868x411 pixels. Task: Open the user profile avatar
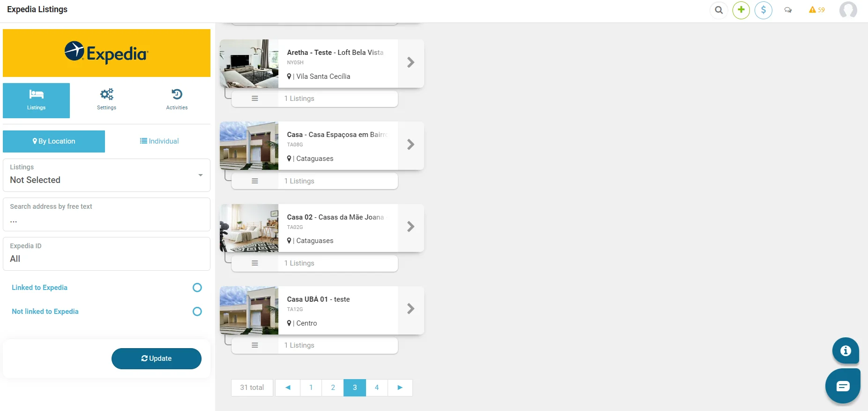(848, 10)
